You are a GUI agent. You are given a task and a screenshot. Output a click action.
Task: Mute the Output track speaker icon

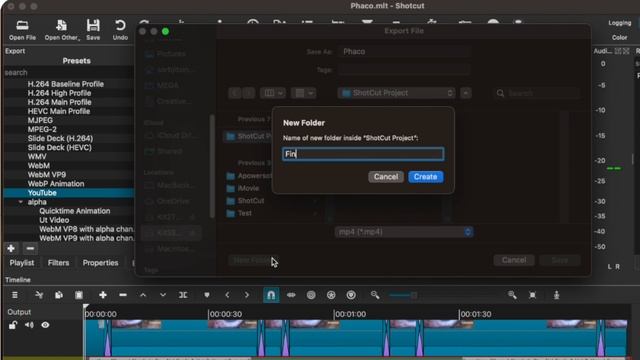[x=29, y=325]
